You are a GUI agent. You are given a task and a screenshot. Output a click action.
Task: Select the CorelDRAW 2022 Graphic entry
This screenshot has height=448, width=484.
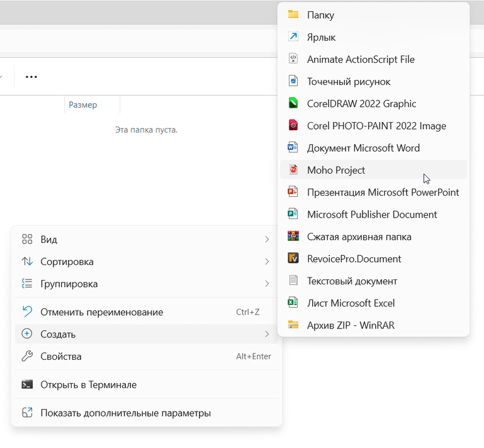click(x=373, y=104)
